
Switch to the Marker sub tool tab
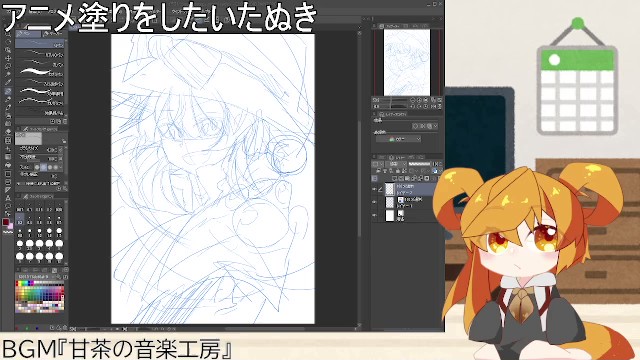(x=53, y=33)
